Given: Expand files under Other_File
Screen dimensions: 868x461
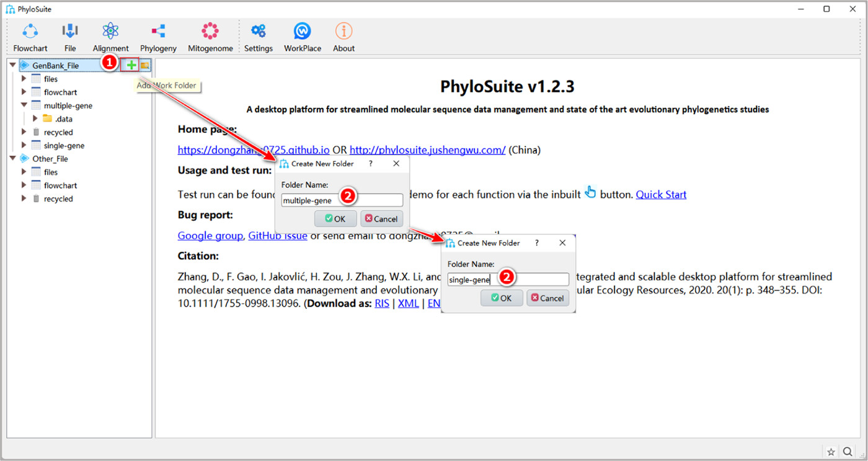Looking at the screenshot, I should tap(24, 172).
